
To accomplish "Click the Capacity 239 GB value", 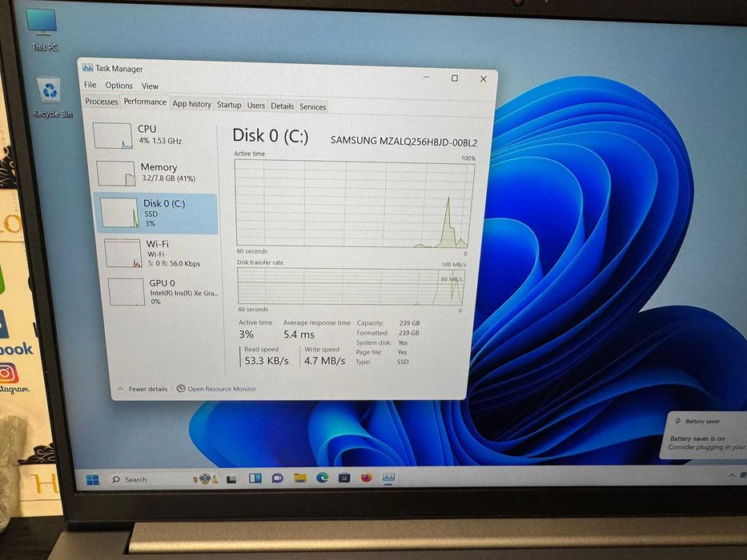I will tap(409, 323).
